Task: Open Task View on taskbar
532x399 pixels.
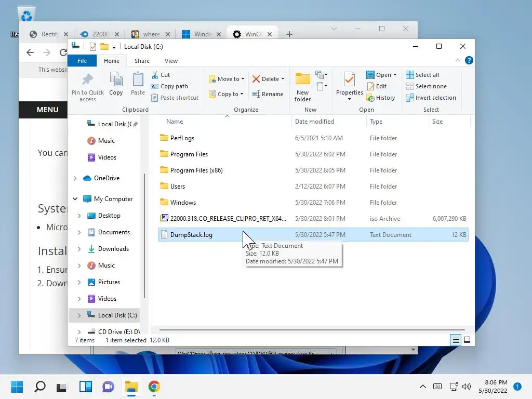Action: click(62, 387)
